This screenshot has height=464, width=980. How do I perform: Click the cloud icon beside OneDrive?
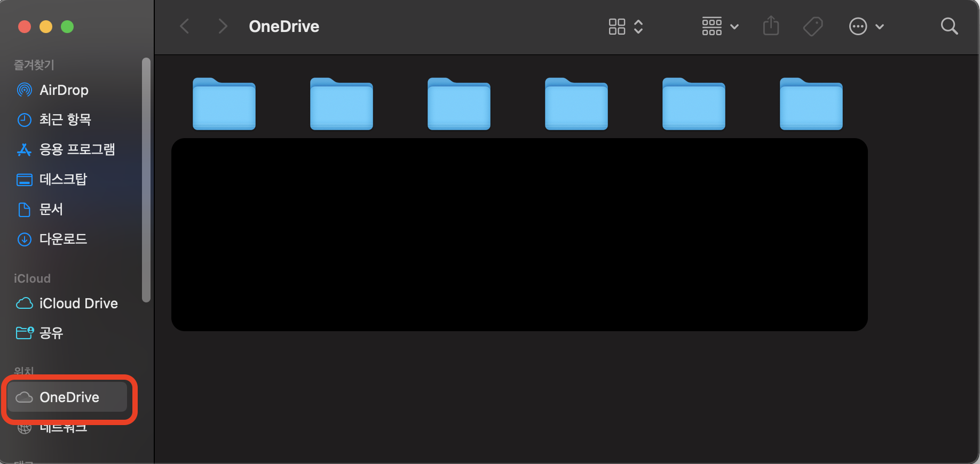[25, 397]
